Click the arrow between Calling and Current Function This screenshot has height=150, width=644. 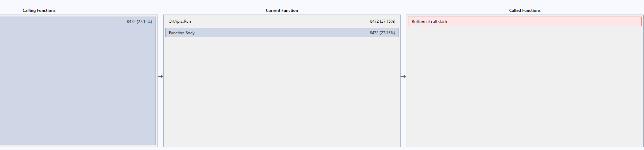coord(161,77)
